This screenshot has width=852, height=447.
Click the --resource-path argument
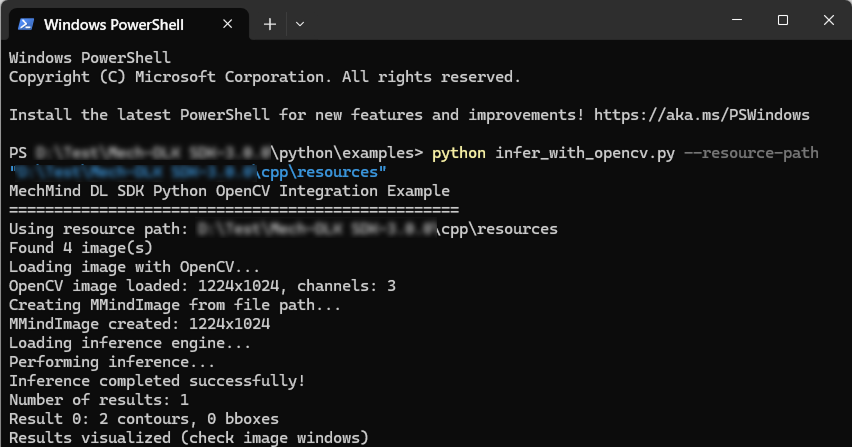point(751,153)
